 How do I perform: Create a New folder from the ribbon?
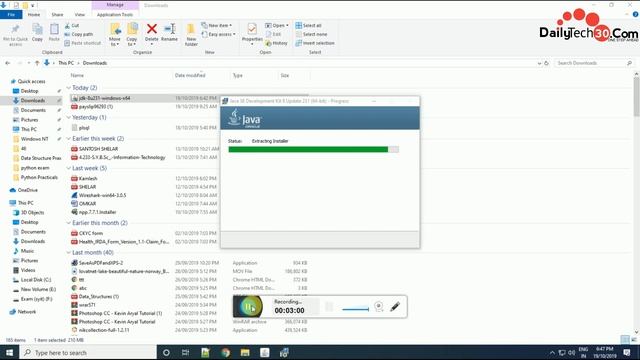click(191, 34)
